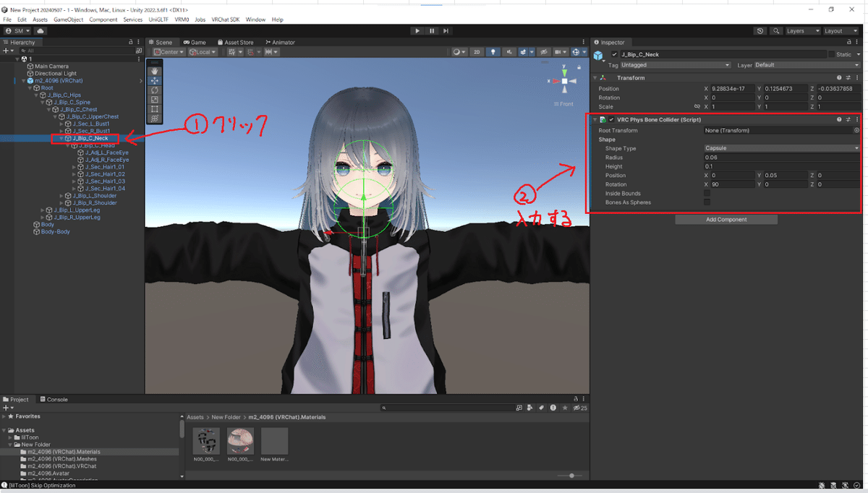The image size is (868, 493).
Task: Adjust the Project icon size slider
Action: pos(571,476)
